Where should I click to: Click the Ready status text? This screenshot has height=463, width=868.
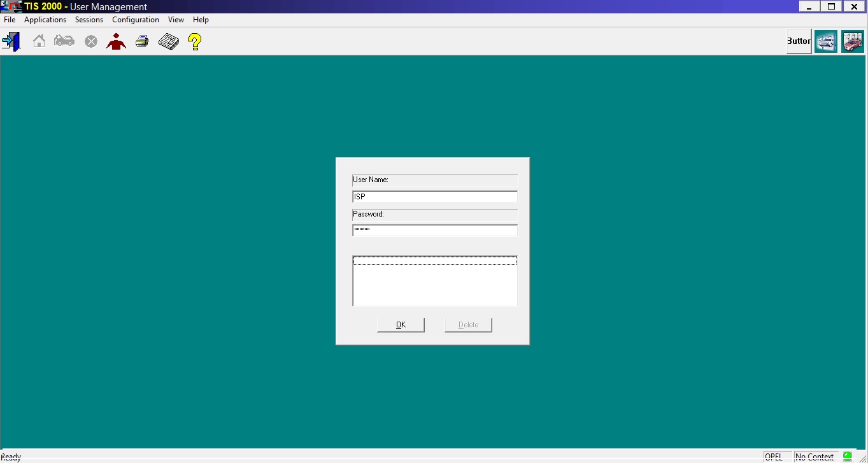pyautogui.click(x=11, y=457)
